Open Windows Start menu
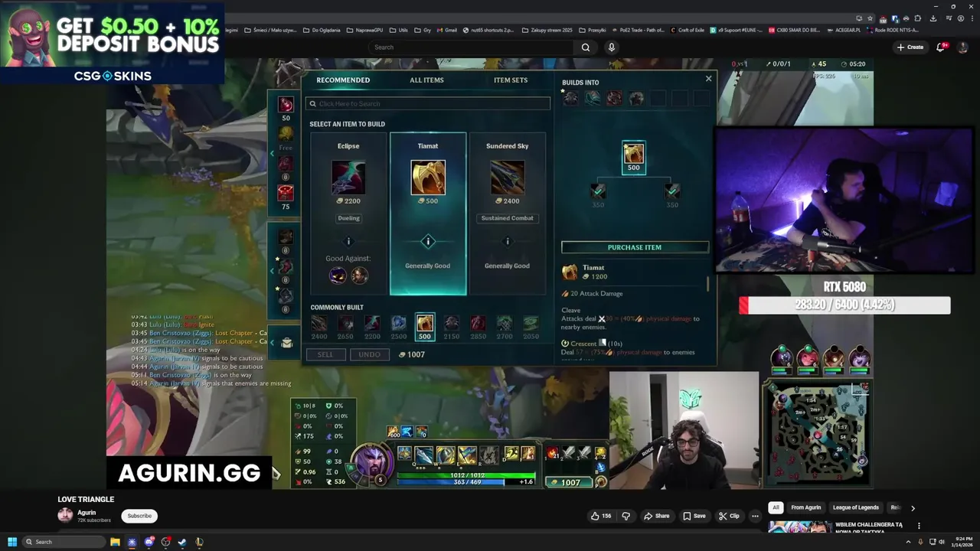The width and height of the screenshot is (980, 551). [12, 542]
